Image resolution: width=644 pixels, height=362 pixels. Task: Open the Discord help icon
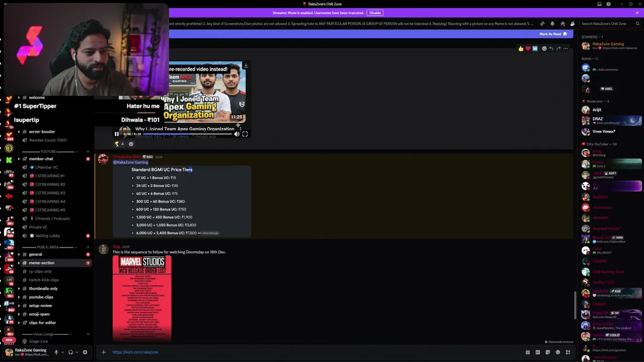pyautogui.click(x=609, y=4)
